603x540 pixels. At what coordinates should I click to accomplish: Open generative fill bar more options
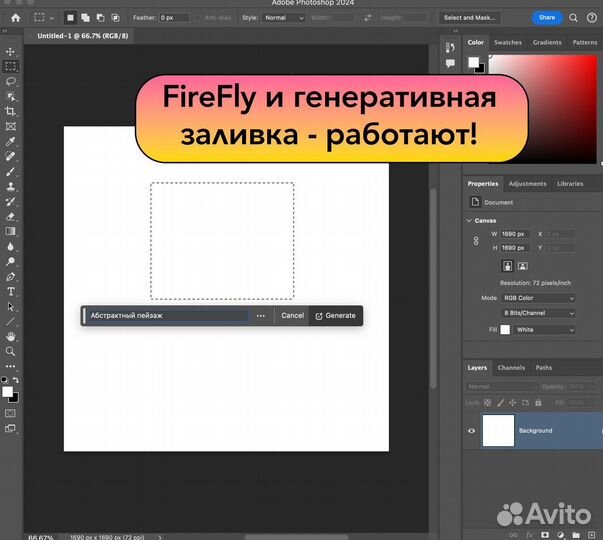pyautogui.click(x=261, y=316)
